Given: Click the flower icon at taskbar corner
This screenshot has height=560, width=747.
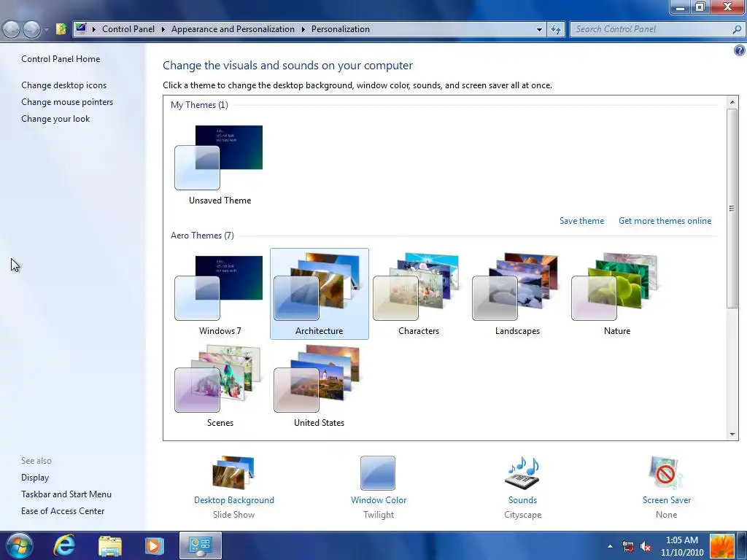Looking at the screenshot, I should [x=722, y=546].
